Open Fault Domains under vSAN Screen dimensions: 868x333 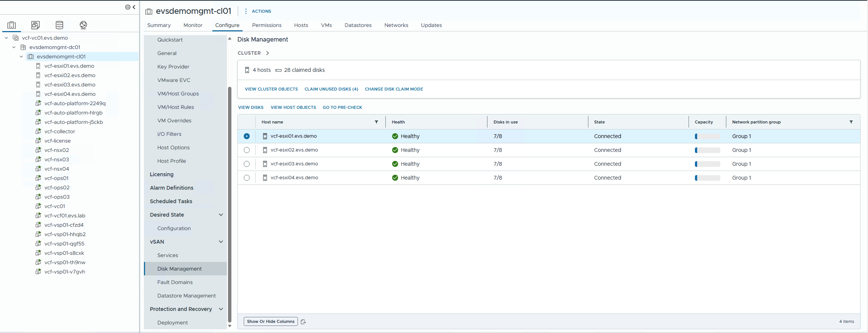click(175, 282)
